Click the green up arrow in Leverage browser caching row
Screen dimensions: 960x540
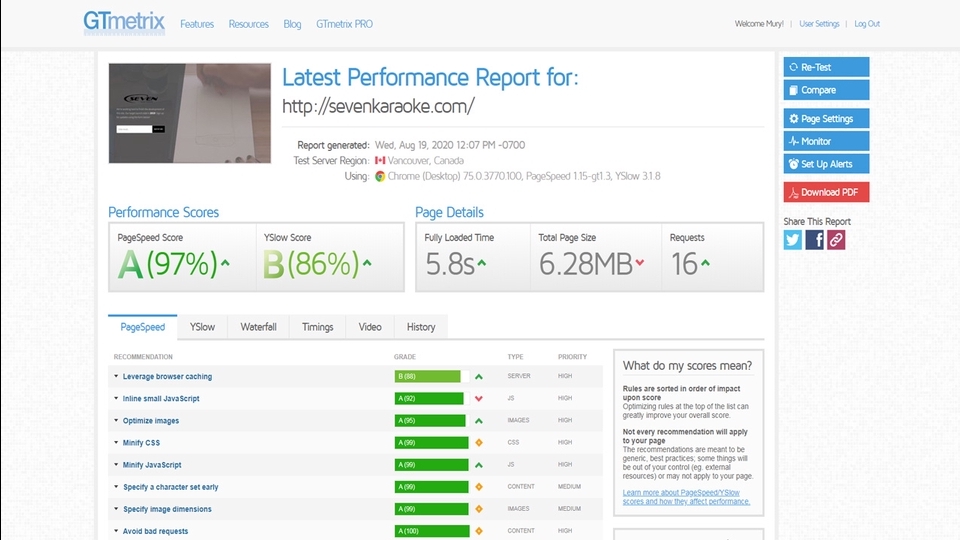(x=479, y=377)
